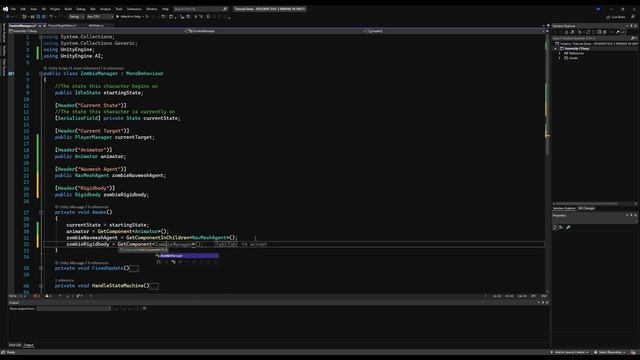Image resolution: width=640 pixels, height=360 pixels.
Task: Open the Project menu
Action: (x=55, y=9)
